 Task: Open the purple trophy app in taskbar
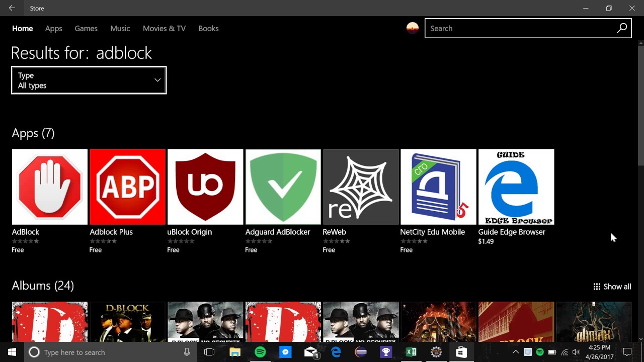386,352
